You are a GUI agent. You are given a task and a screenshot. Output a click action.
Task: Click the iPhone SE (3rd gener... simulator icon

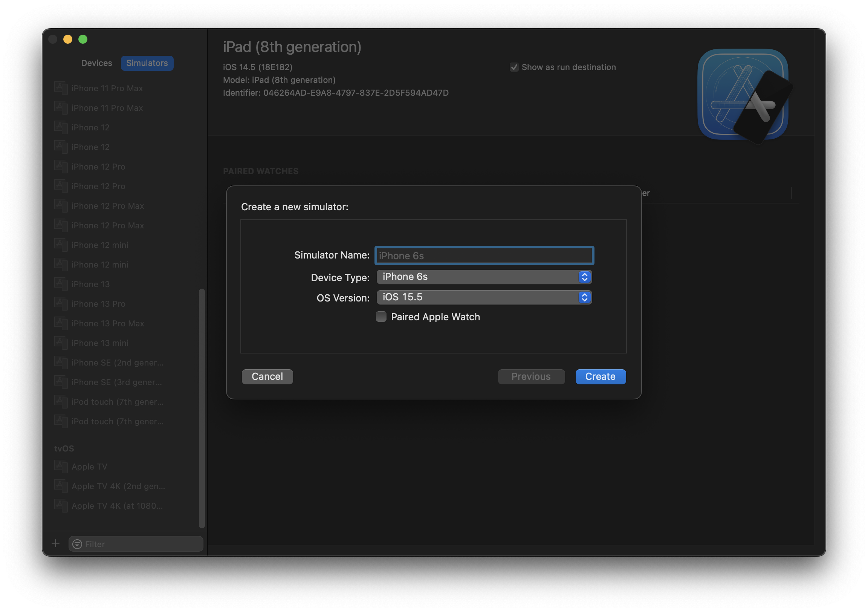[61, 382]
